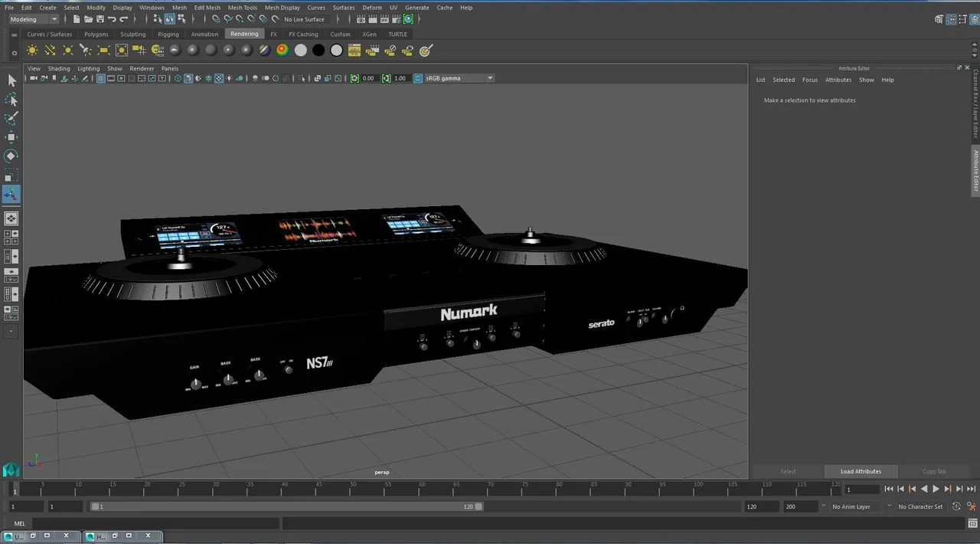Screen dimensions: 980x544
Task: Toggle the film gate in panel toolbar
Action: point(111,78)
